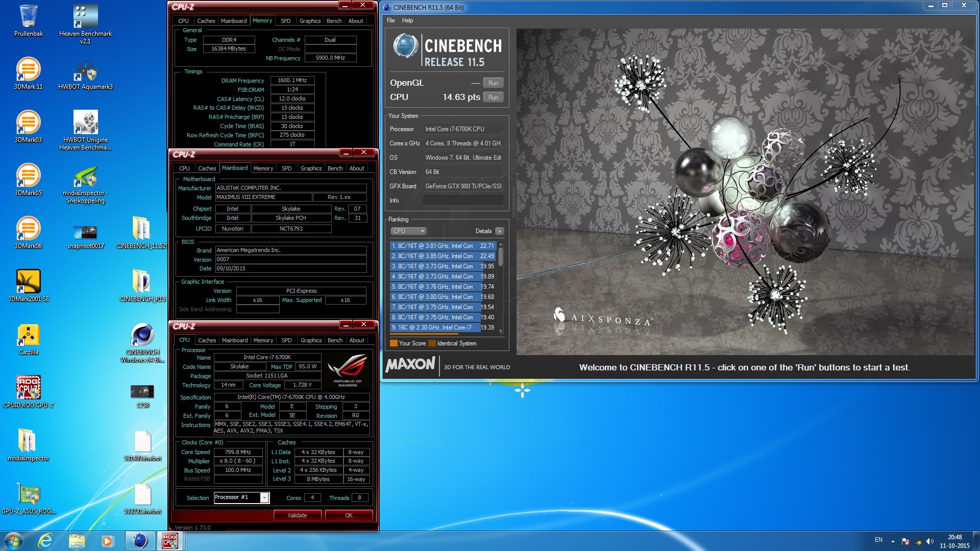Launch 3DMark2001 SE shortcut

point(29,286)
